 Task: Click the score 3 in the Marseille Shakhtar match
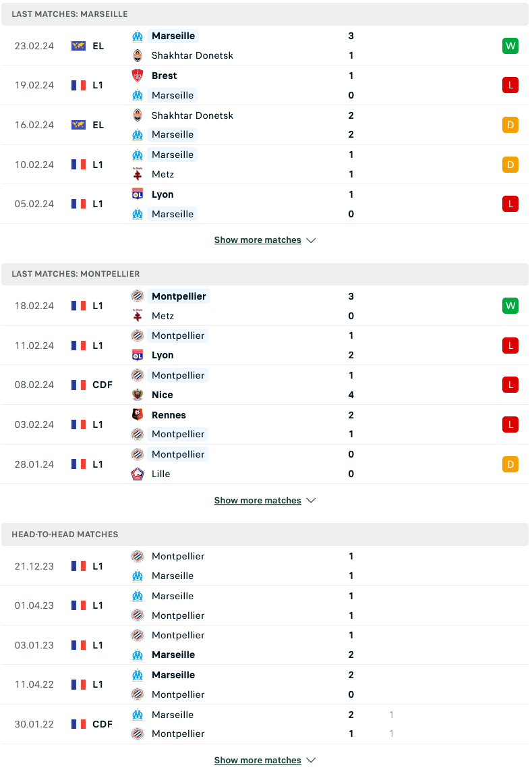pyautogui.click(x=351, y=36)
